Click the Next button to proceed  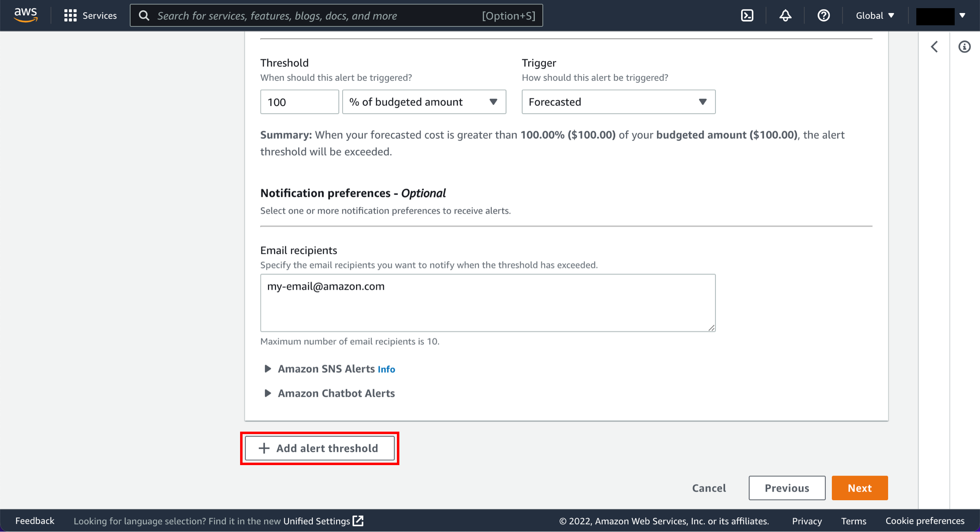point(860,488)
